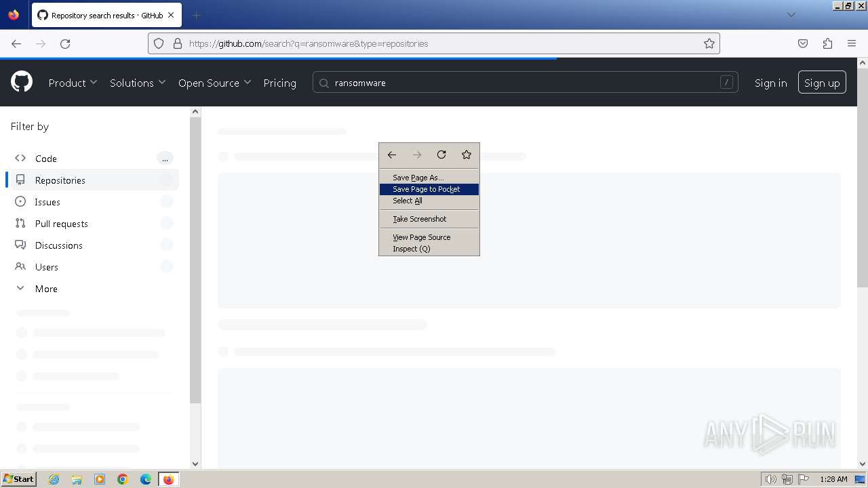Click volume speaker tray icon
Image resolution: width=868 pixels, height=488 pixels.
pyautogui.click(x=771, y=479)
